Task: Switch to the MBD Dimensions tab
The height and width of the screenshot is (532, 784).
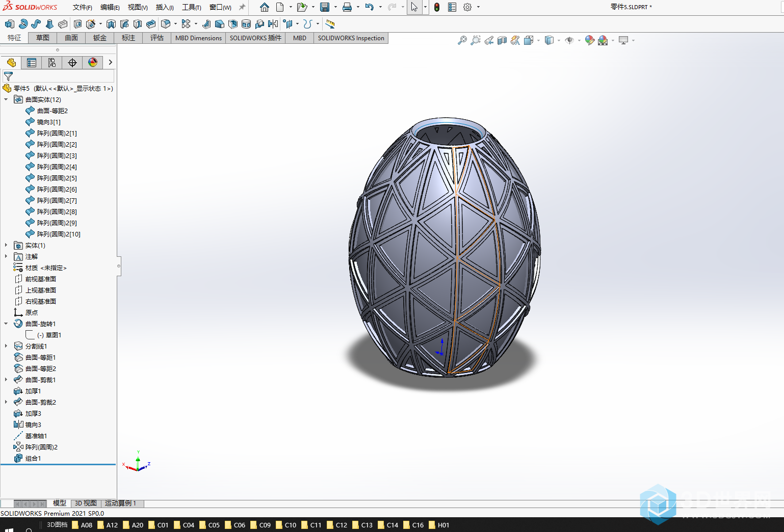Action: tap(198, 38)
